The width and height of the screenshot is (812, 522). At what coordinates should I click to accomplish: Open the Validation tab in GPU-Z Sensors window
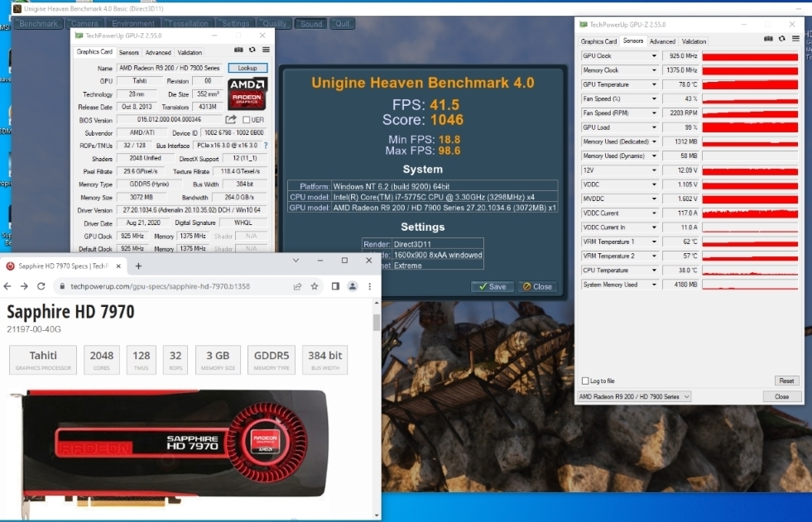694,41
